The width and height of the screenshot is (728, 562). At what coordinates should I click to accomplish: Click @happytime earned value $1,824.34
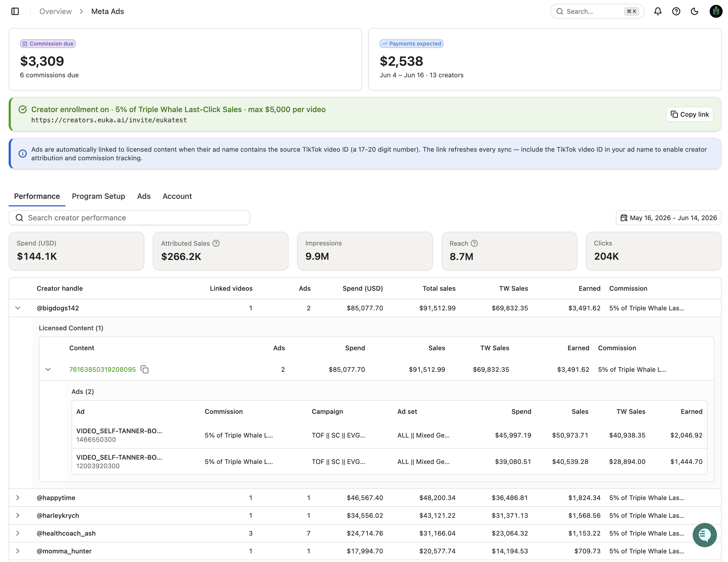click(x=584, y=497)
